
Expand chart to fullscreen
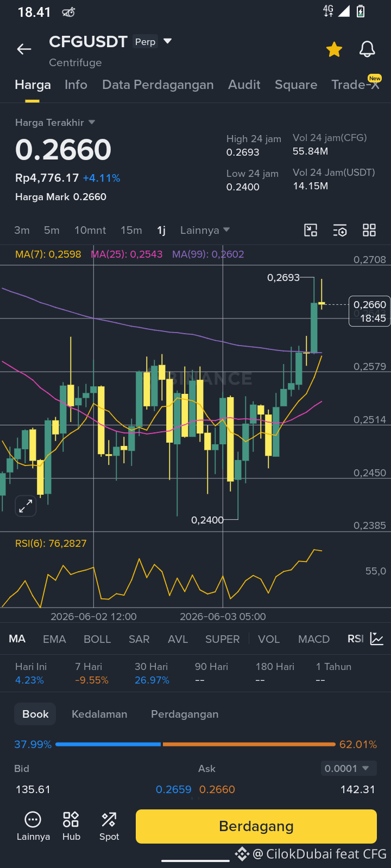[x=26, y=506]
